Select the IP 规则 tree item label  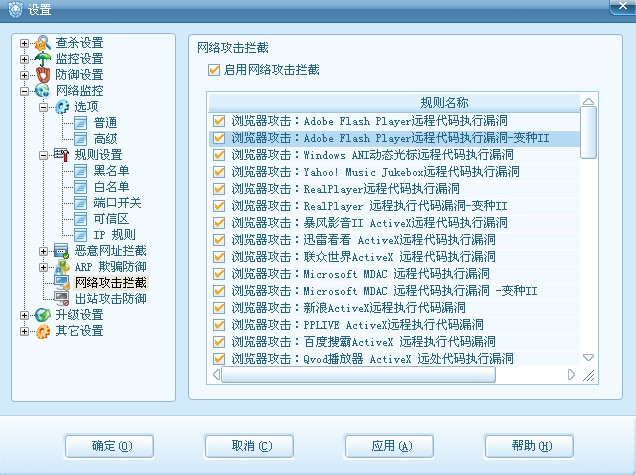(114, 235)
